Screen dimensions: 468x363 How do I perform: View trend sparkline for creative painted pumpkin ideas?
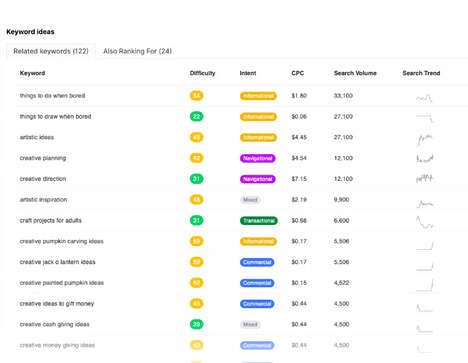pos(425,285)
